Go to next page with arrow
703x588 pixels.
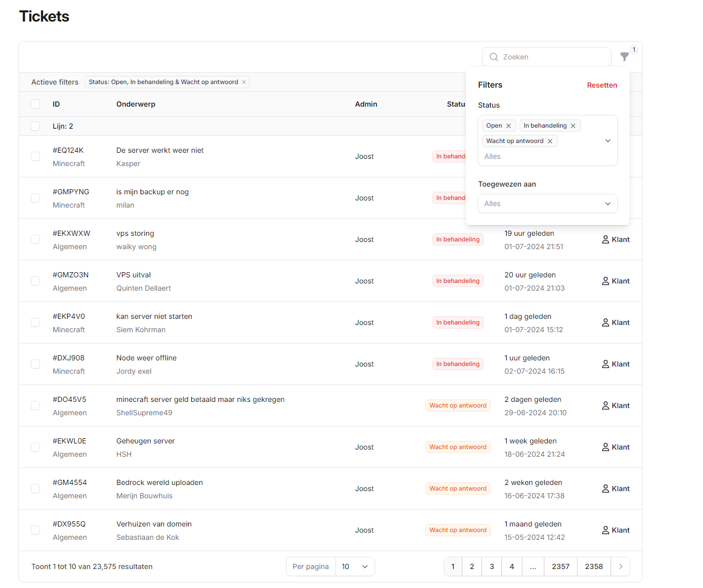click(x=621, y=566)
